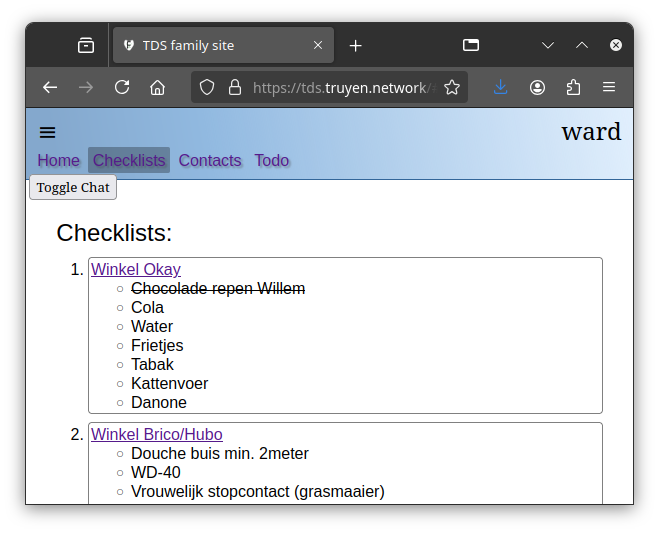This screenshot has width=659, height=533.
Task: Open the Winkel Okay checklist
Action: click(136, 269)
